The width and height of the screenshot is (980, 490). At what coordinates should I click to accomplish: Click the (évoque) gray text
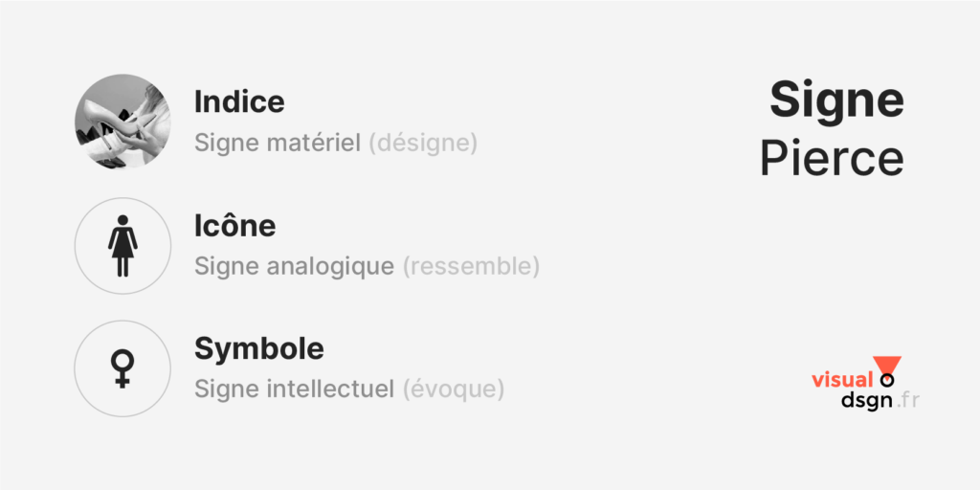453,390
